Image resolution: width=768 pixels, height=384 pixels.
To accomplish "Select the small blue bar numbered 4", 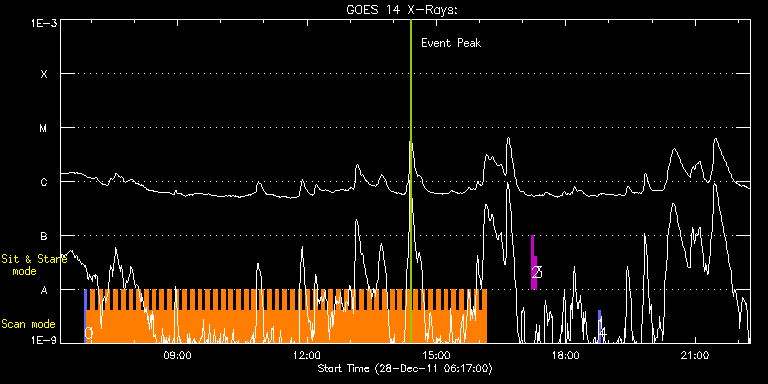I will 599,326.
